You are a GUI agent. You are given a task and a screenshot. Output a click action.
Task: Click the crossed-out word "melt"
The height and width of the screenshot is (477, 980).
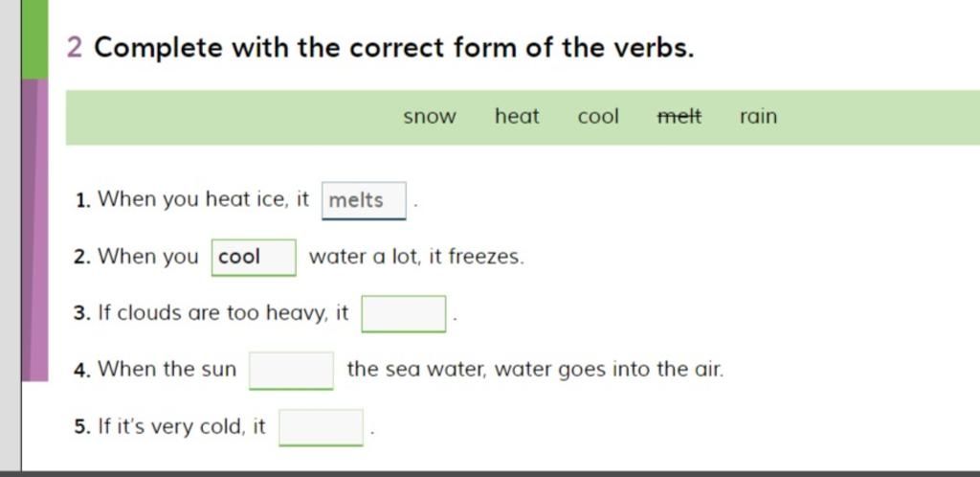(679, 117)
